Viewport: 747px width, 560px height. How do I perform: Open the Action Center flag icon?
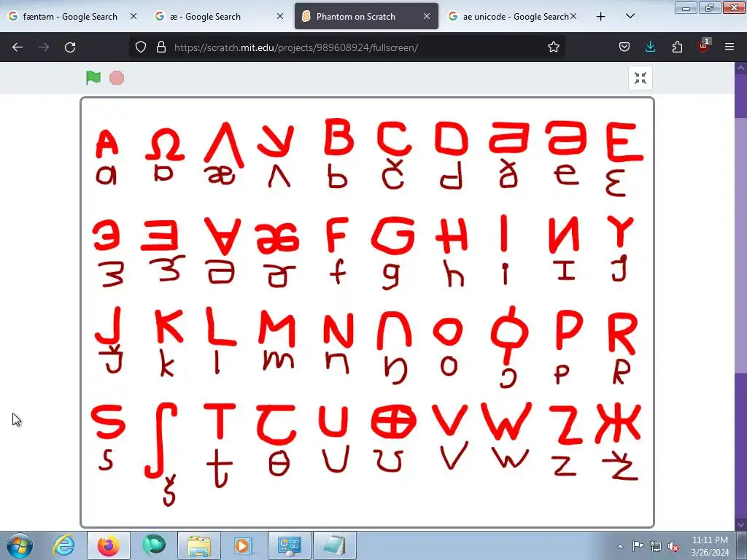pos(638,546)
